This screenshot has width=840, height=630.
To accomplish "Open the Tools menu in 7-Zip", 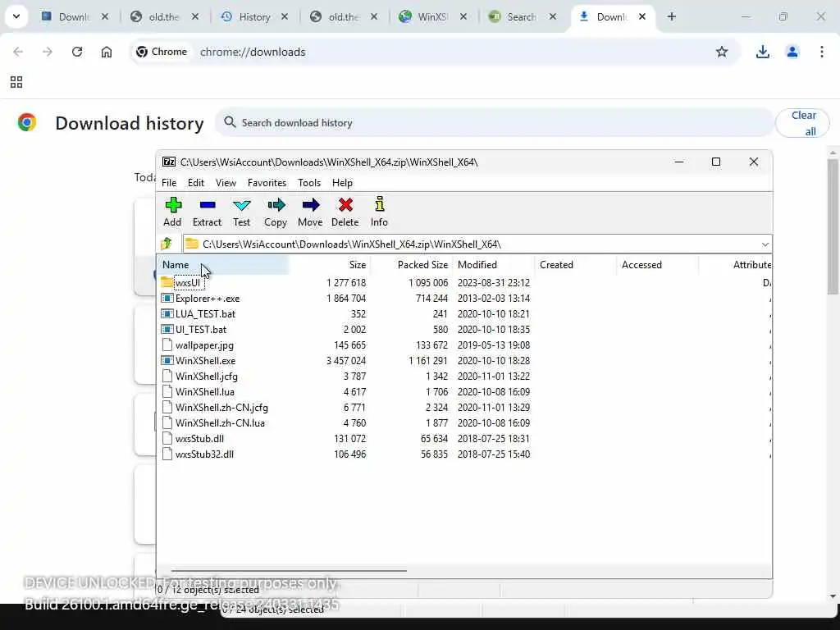I will click(x=309, y=183).
